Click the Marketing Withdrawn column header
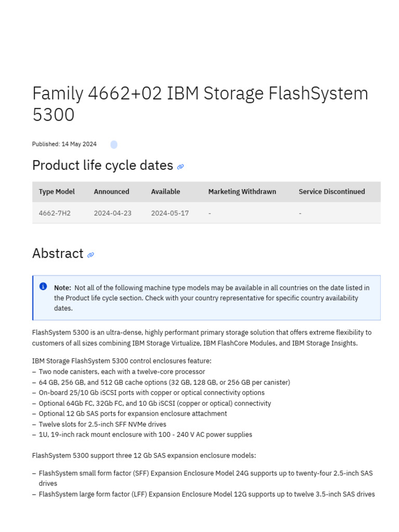 pos(242,192)
